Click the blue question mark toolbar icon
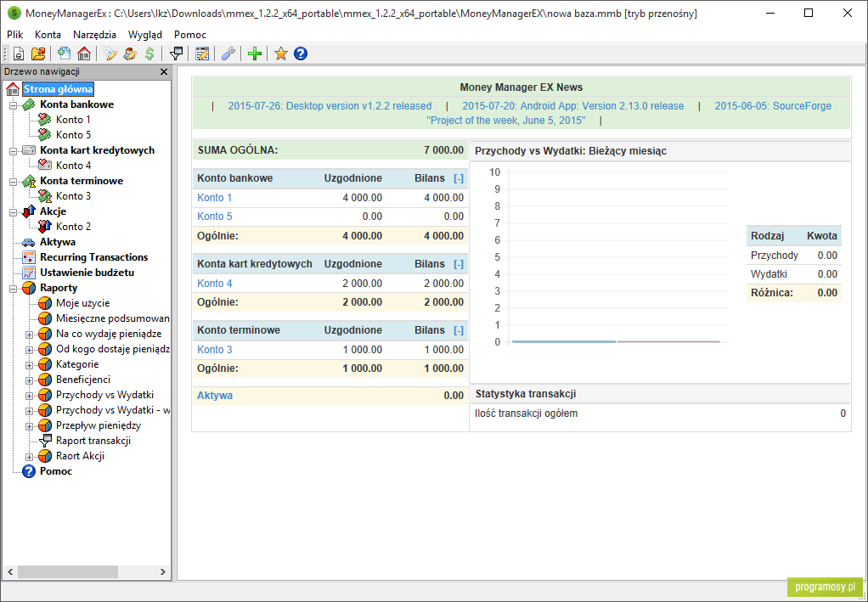868x602 pixels. pyautogui.click(x=301, y=53)
